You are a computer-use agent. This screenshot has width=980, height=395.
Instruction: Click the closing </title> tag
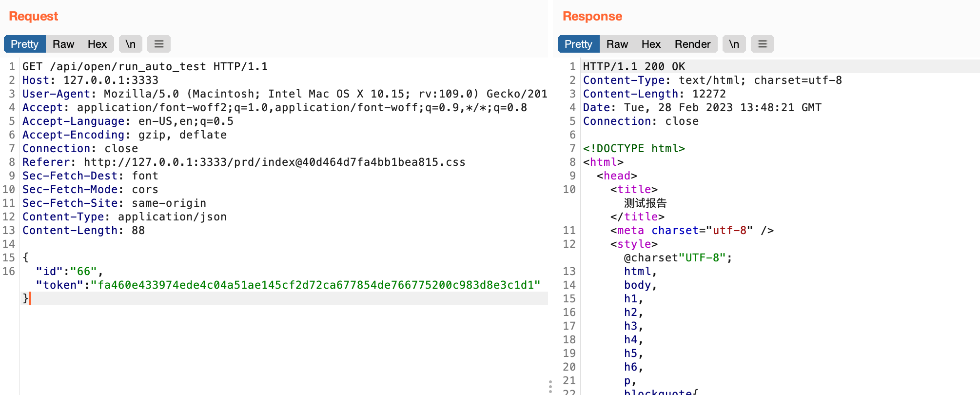coord(637,217)
